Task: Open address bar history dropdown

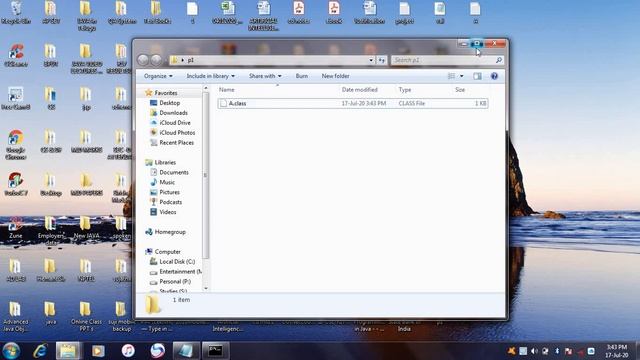Action: 371,60
